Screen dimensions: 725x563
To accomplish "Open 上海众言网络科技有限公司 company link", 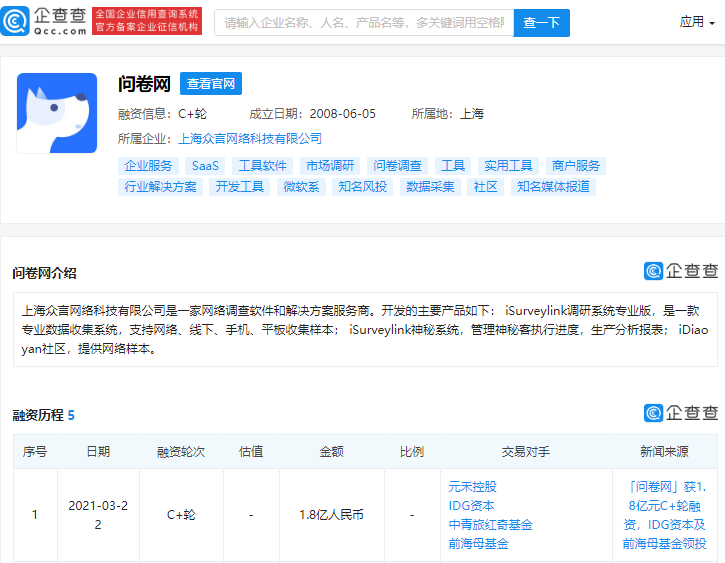I will click(250, 138).
